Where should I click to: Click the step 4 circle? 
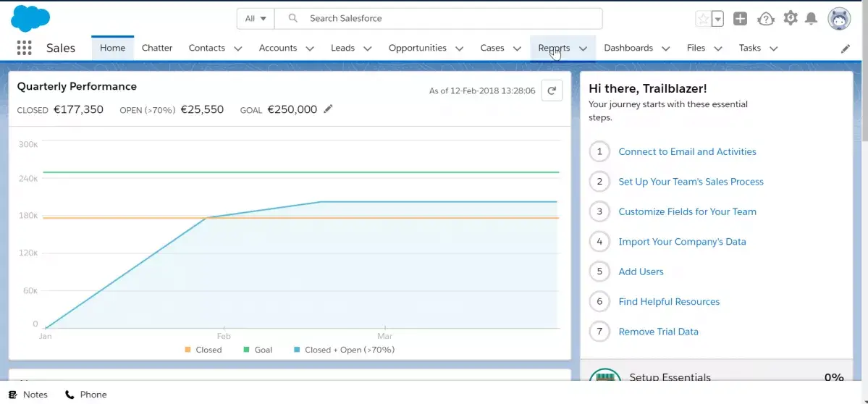[x=599, y=242]
